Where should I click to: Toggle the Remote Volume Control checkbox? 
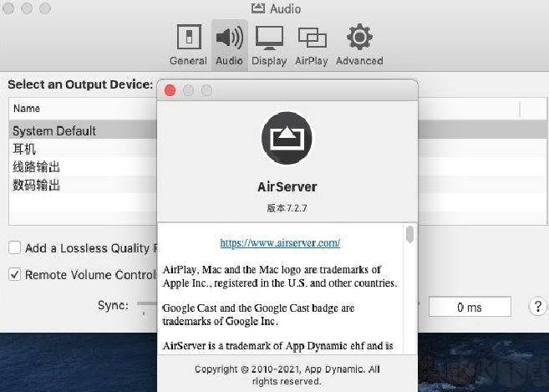pos(15,274)
